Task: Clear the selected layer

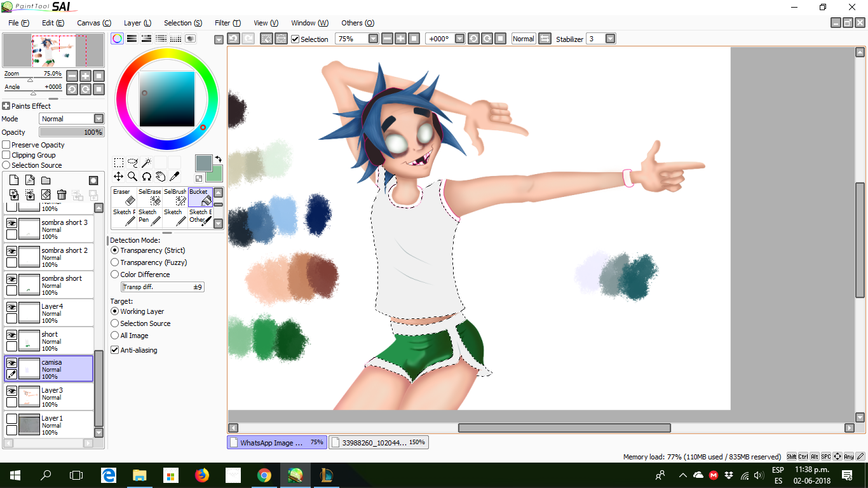Action: [x=46, y=195]
